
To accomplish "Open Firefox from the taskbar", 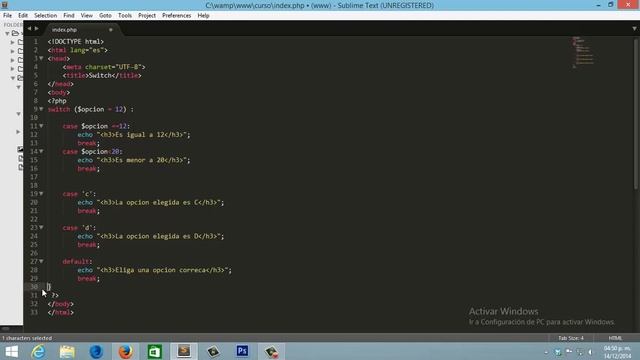I will tap(126, 351).
